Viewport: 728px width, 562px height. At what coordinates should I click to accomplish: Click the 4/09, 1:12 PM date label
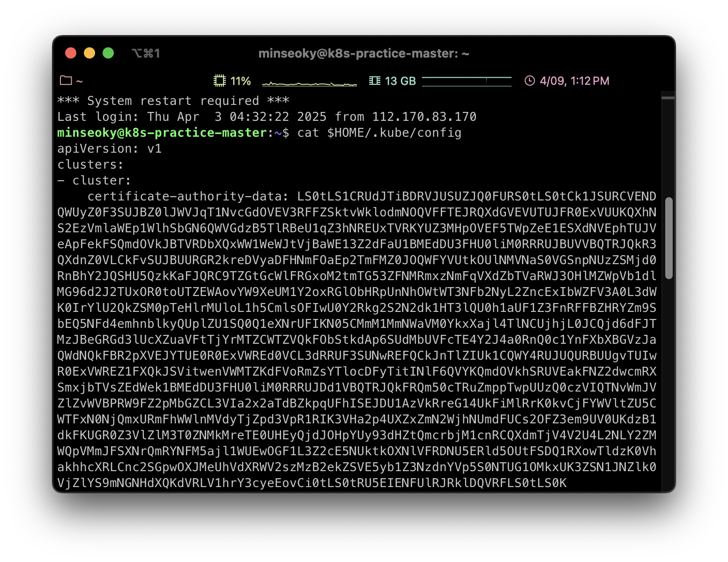[x=574, y=81]
